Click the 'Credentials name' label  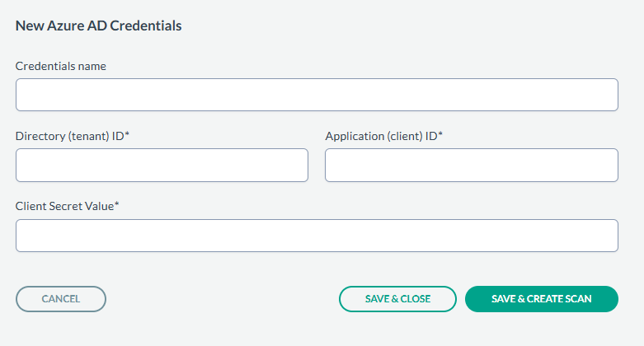tap(60, 66)
